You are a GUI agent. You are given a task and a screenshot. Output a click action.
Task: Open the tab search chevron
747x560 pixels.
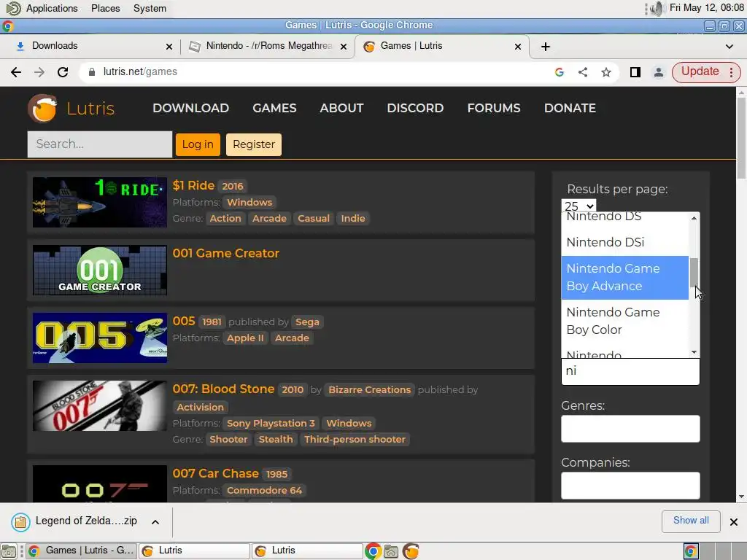tap(729, 46)
